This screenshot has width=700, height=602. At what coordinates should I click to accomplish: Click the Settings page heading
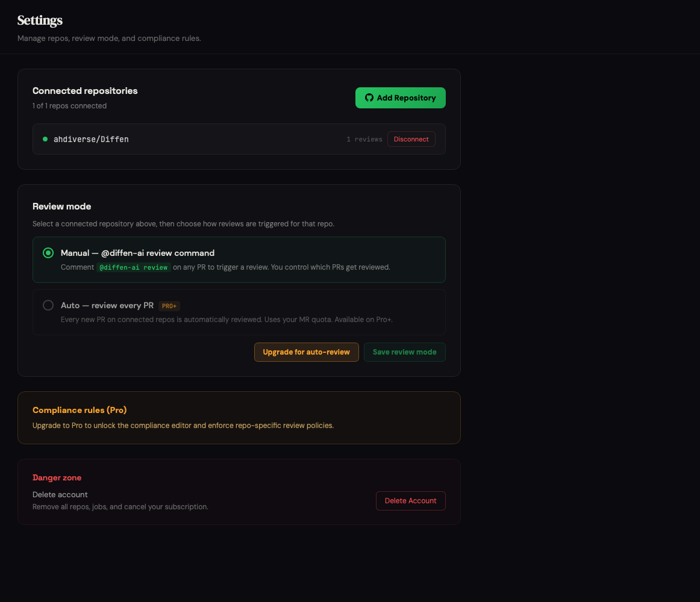pos(40,20)
